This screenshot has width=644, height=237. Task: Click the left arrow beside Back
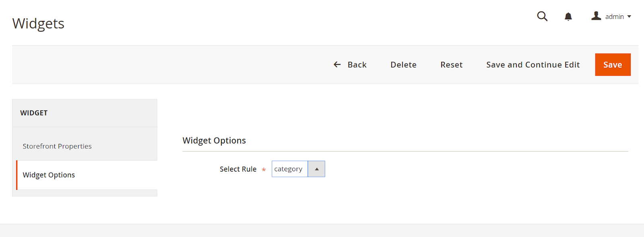point(337,64)
